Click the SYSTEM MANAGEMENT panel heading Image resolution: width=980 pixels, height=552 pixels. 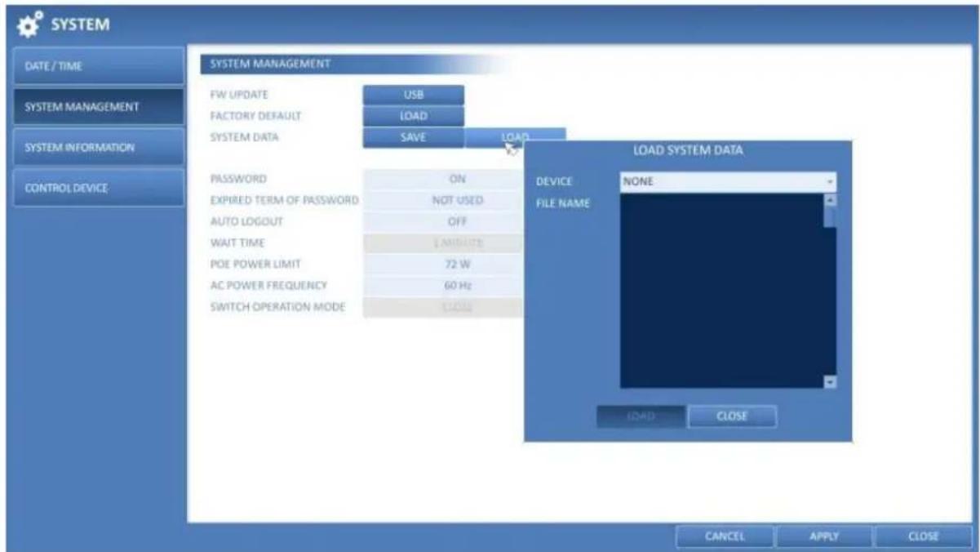point(270,64)
